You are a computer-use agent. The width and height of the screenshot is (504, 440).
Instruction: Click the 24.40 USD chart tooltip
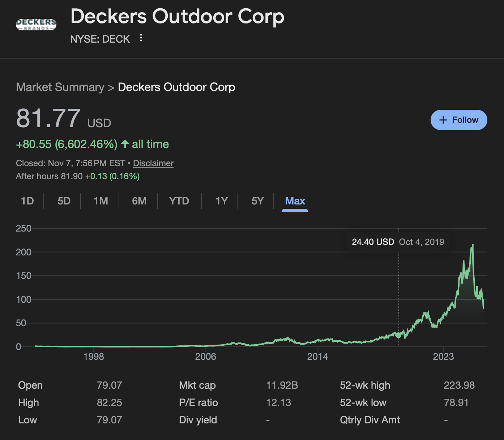pos(398,242)
